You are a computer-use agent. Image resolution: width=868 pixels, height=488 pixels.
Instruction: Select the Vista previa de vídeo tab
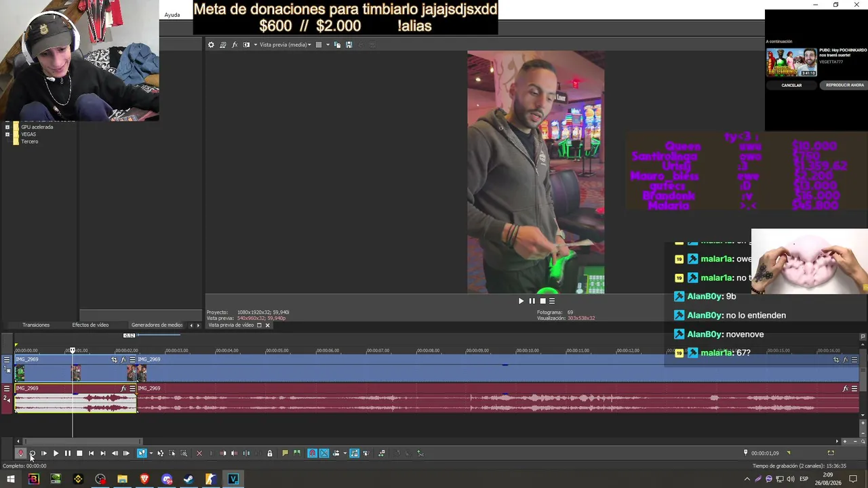point(231,325)
